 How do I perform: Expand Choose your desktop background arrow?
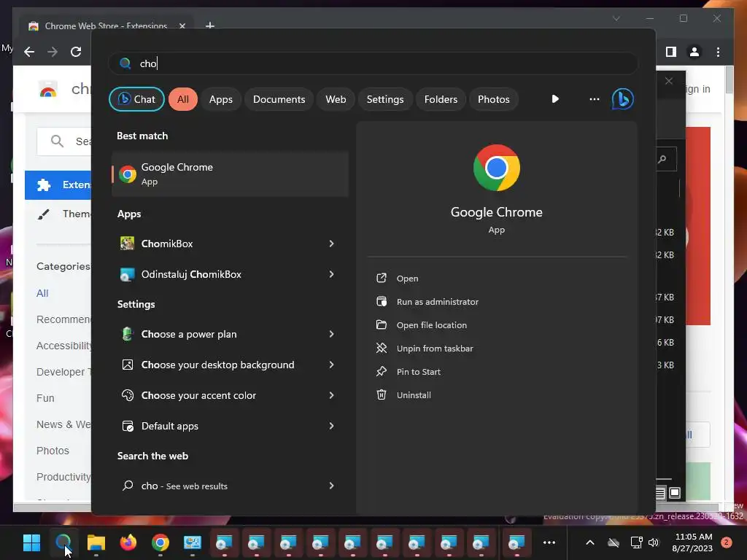pyautogui.click(x=332, y=365)
